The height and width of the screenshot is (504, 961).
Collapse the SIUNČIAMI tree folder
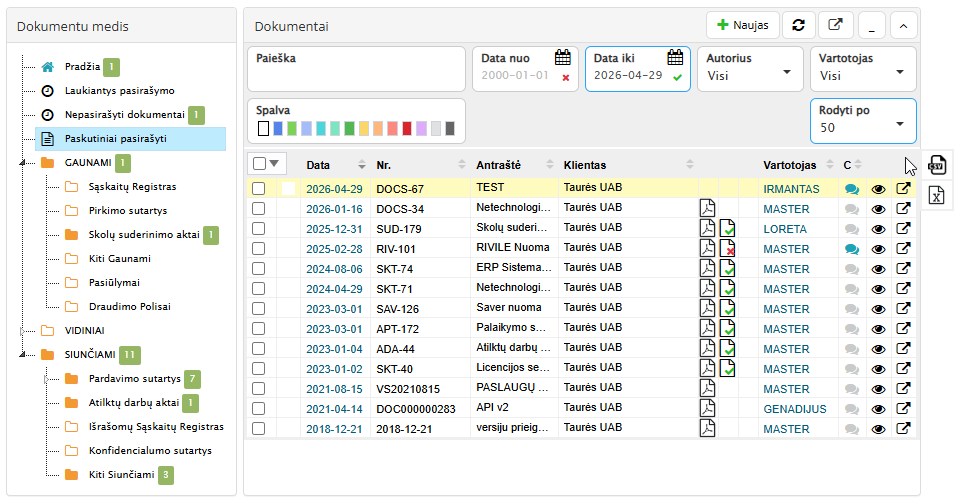tap(23, 354)
